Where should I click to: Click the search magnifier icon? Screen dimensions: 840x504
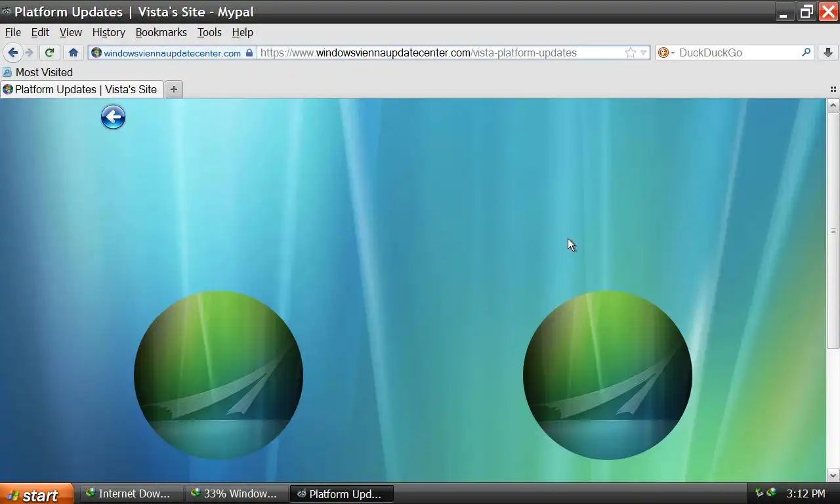click(x=807, y=52)
